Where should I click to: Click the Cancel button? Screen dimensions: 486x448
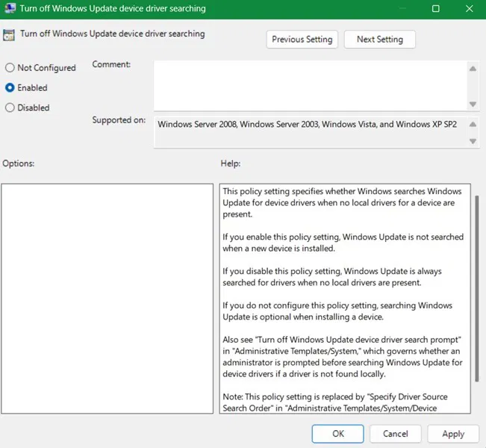click(x=395, y=433)
